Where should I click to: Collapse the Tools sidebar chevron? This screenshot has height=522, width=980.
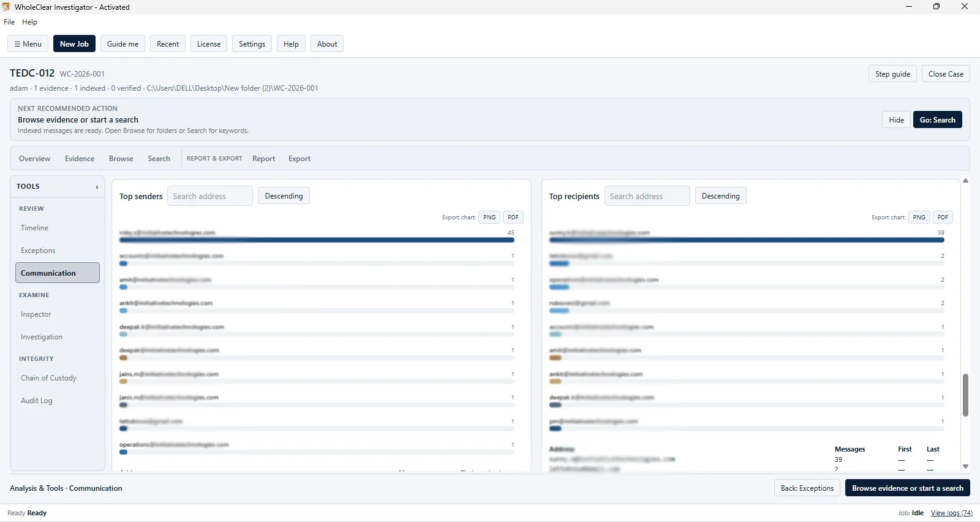point(97,187)
